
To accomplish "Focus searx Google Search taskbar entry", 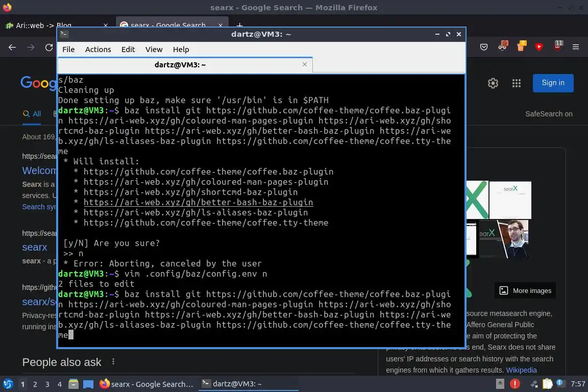I will pos(146,384).
